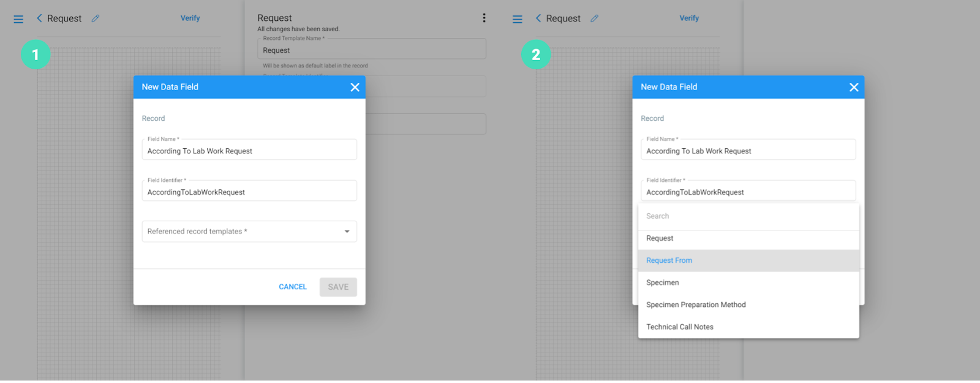Expand Referenced record templates dropdown
Screen dimensions: 980x383
(x=249, y=232)
